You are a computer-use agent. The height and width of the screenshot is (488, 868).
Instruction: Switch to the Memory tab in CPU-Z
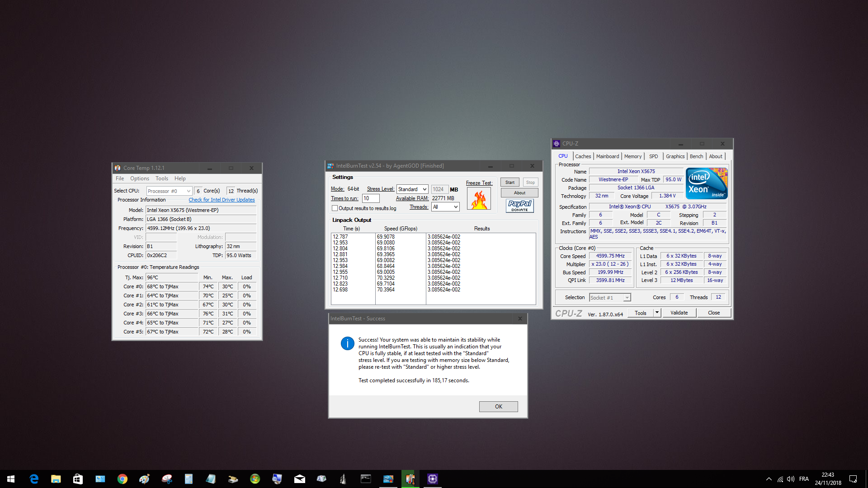[632, 156]
